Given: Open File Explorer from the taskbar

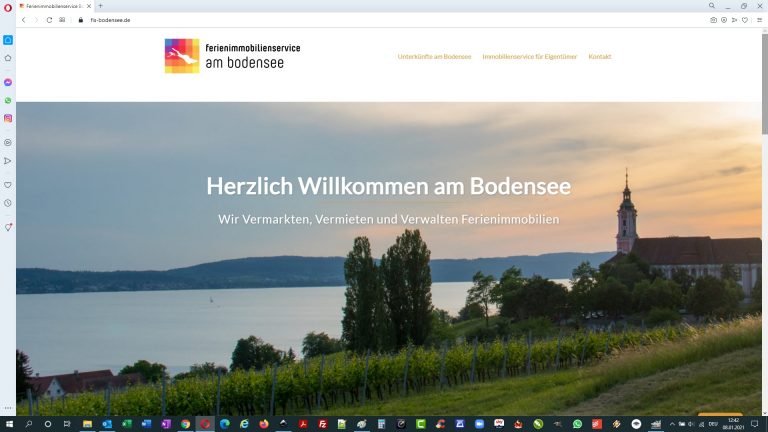Looking at the screenshot, I should [87, 424].
